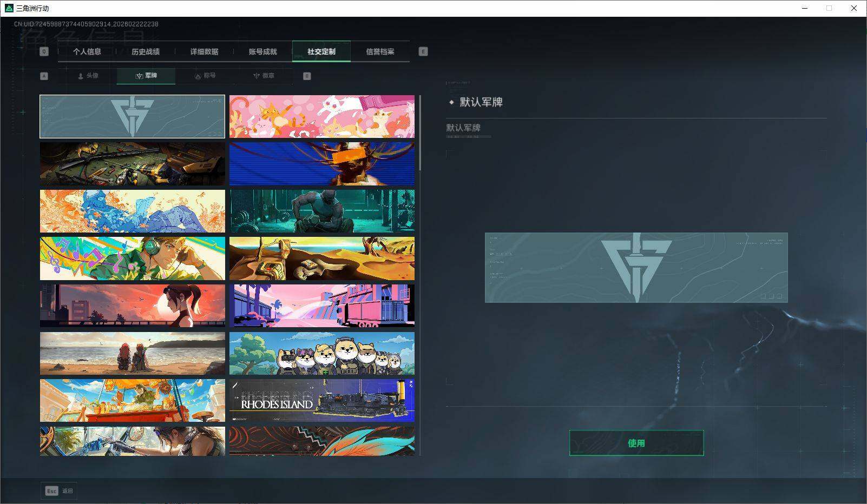This screenshot has width=867, height=504.
Task: Switch to the 头像 sub-tab
Action: 88,76
